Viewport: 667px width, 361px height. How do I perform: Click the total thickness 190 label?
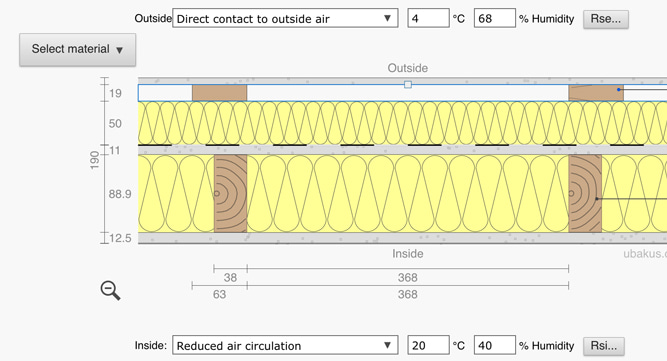tap(94, 160)
